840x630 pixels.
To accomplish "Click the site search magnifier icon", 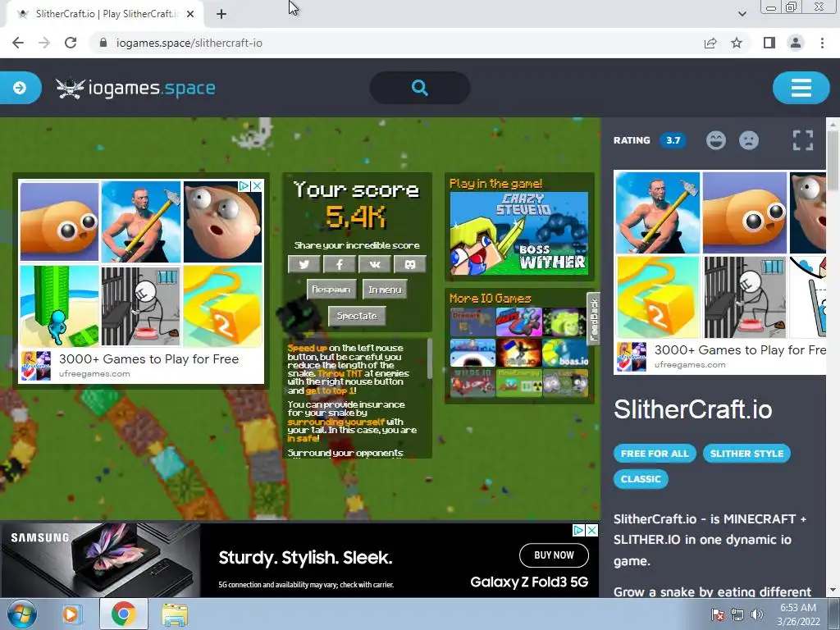I will tap(419, 87).
